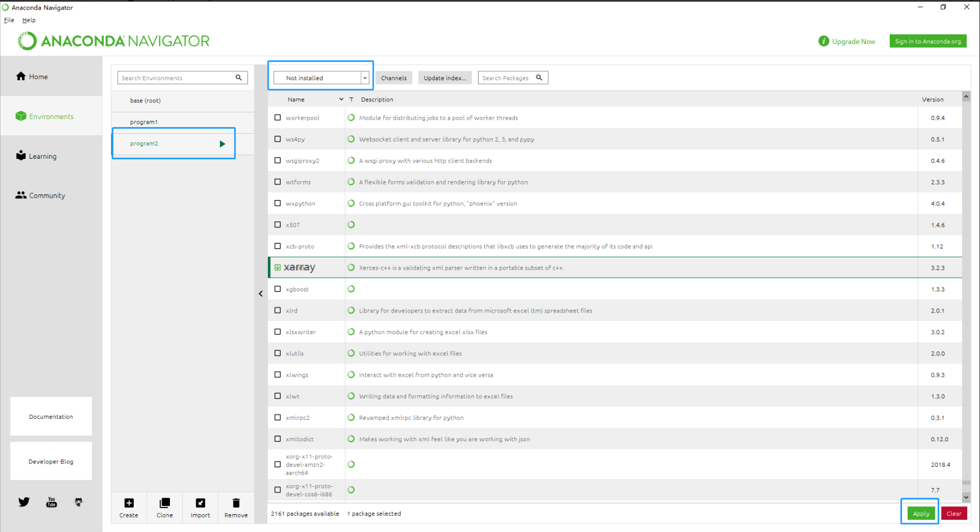This screenshot has width=980, height=532.
Task: Click the Search Environments magnifier icon
Action: (x=238, y=77)
